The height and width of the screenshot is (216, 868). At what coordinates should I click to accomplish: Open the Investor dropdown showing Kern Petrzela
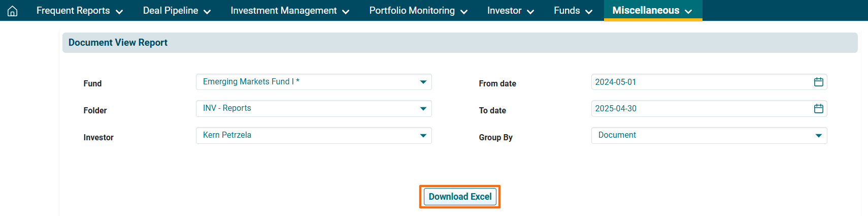pyautogui.click(x=305, y=135)
